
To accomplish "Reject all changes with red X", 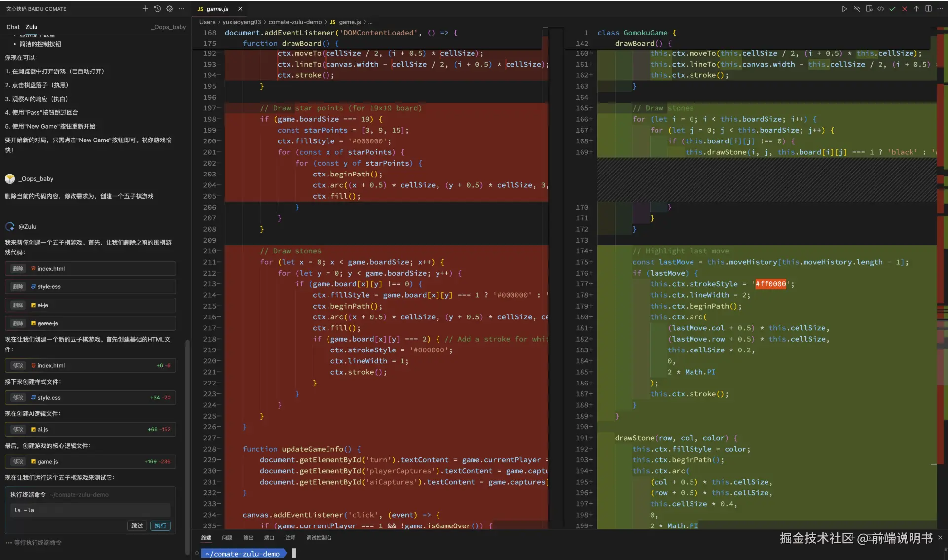I will (904, 9).
